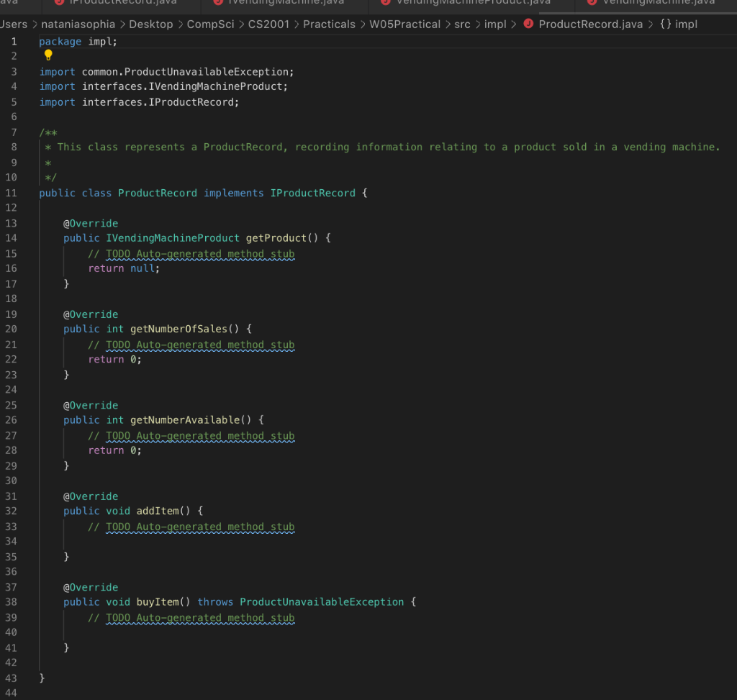Viewport: 737px width, 700px height.
Task: Click the 'getNumberOfSales()' method name
Action: click(x=185, y=329)
